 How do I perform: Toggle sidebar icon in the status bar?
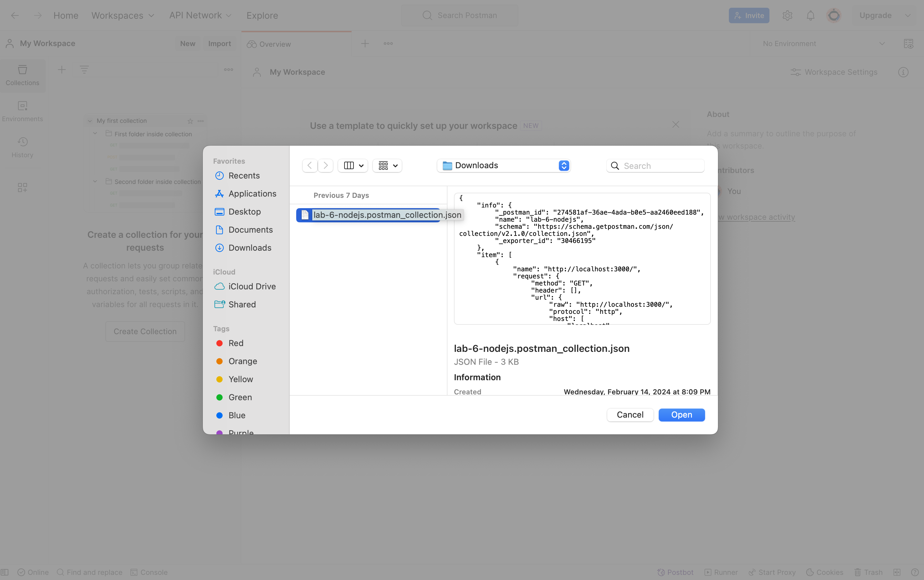(5, 572)
